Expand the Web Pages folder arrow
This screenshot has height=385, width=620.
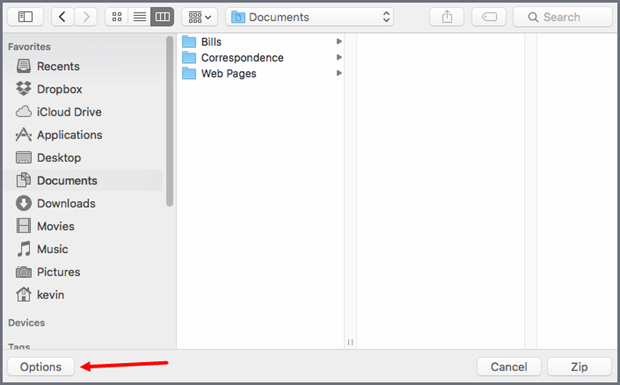point(339,73)
